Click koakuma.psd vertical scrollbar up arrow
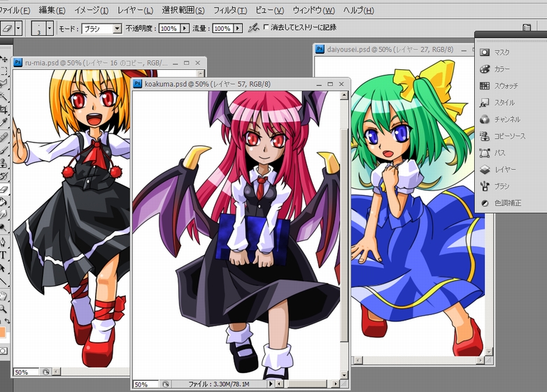 (x=344, y=95)
